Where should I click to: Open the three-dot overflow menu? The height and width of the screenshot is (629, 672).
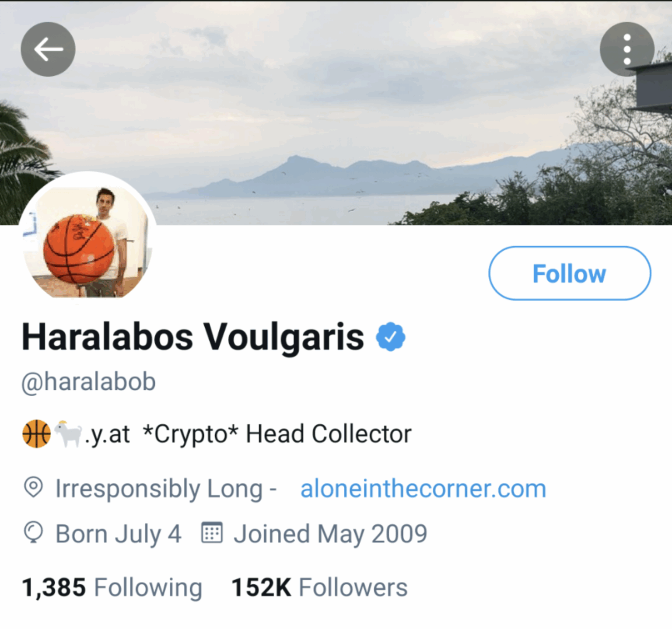[626, 49]
